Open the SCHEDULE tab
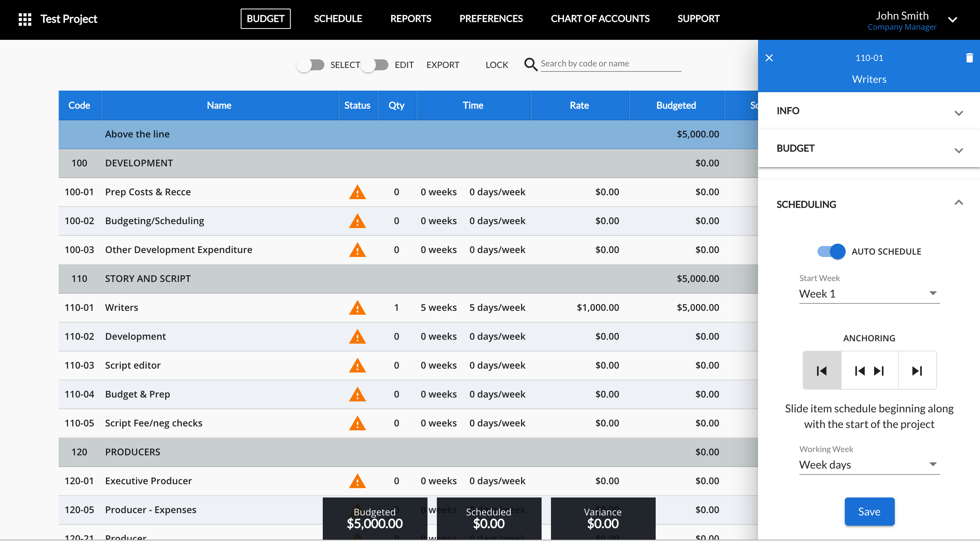The width and height of the screenshot is (980, 542). click(x=338, y=19)
